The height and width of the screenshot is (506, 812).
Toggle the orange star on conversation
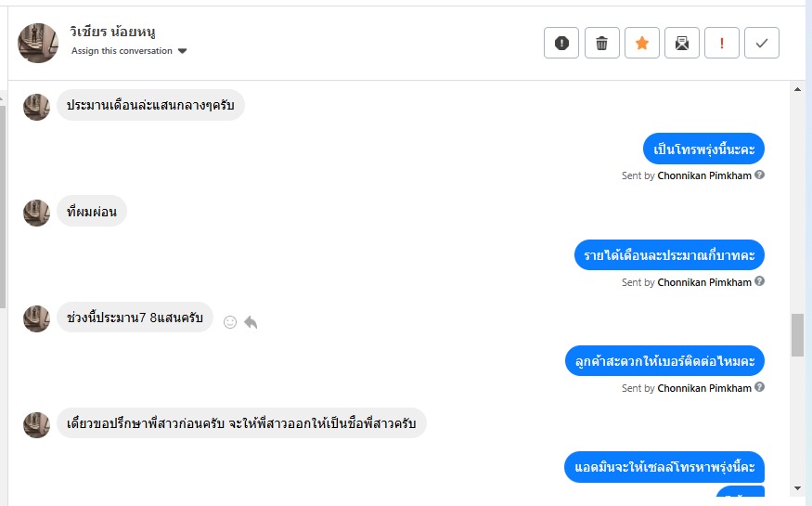641,43
